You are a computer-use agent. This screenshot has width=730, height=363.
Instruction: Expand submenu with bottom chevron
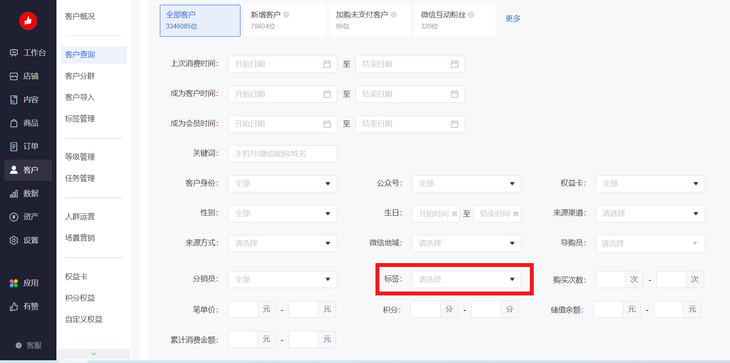[94, 354]
